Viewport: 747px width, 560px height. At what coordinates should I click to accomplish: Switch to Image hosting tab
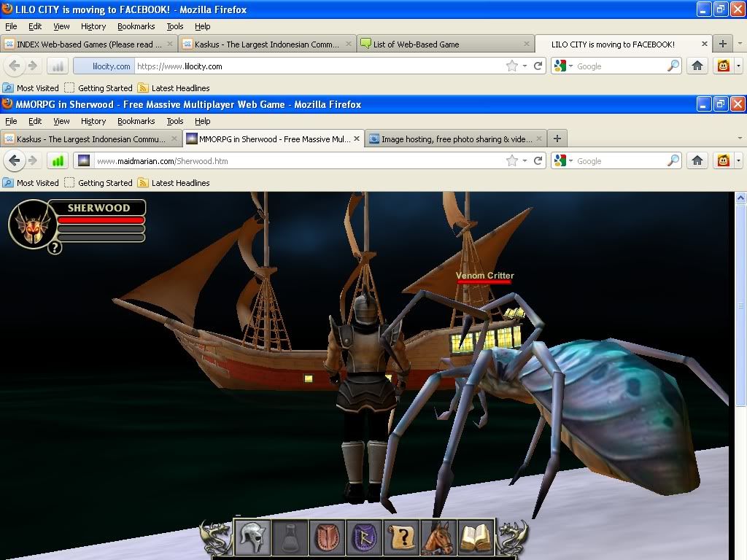(455, 139)
